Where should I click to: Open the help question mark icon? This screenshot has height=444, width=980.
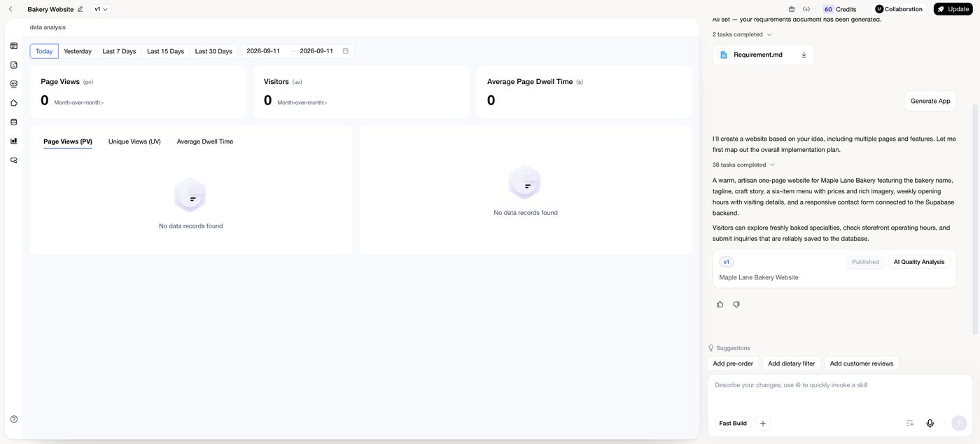14,419
